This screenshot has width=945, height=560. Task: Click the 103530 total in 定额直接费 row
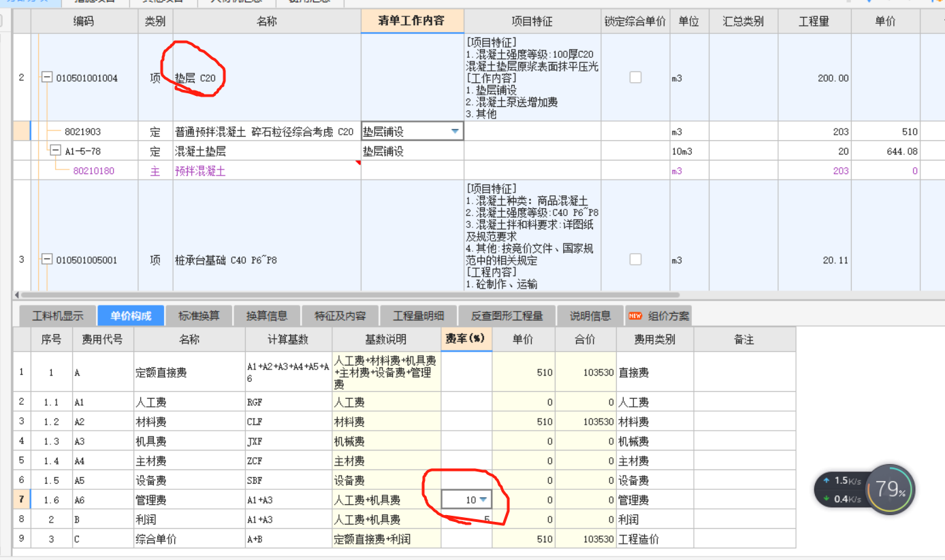pyautogui.click(x=586, y=372)
